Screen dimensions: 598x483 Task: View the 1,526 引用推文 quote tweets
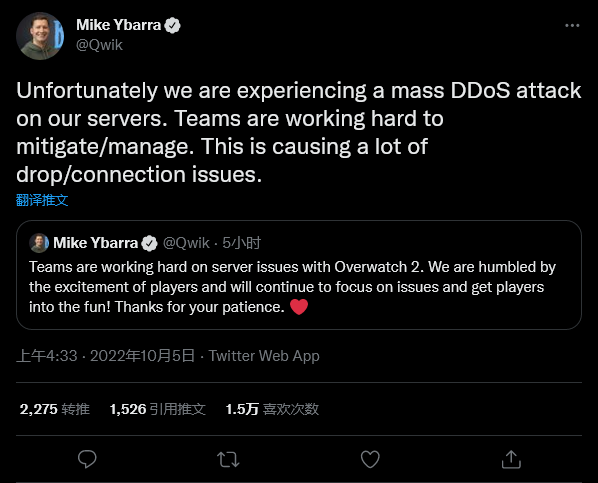(x=158, y=409)
